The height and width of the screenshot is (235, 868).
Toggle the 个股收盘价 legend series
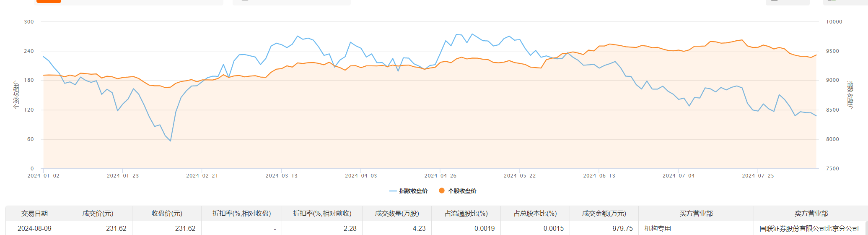[x=458, y=191]
